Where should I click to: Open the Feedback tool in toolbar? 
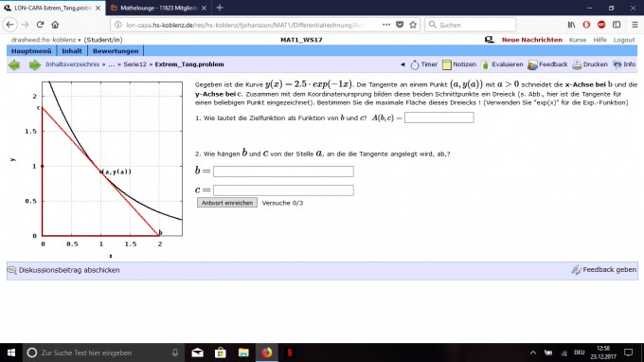pyautogui.click(x=547, y=64)
